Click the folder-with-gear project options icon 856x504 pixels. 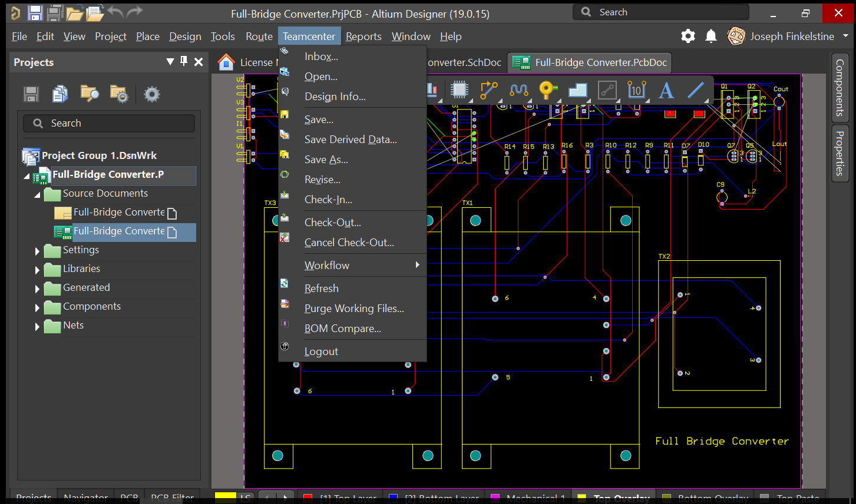(x=119, y=94)
